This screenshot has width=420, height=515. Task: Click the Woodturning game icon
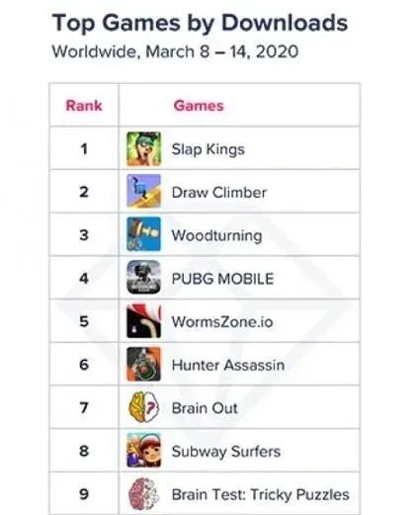(x=143, y=234)
